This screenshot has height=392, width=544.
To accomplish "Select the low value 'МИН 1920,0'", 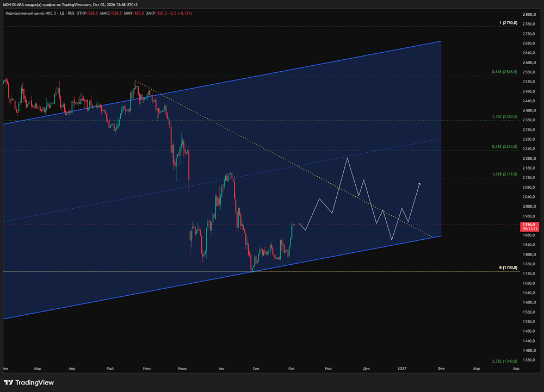I will (134, 13).
